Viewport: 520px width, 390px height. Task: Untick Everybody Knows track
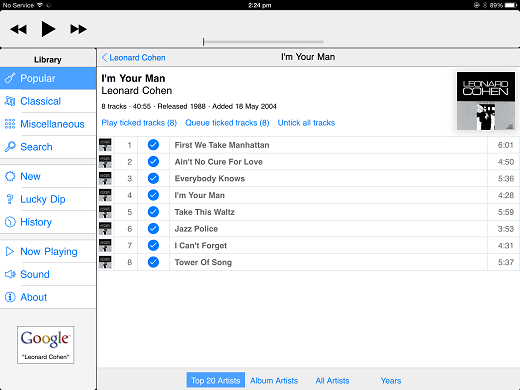(x=153, y=178)
